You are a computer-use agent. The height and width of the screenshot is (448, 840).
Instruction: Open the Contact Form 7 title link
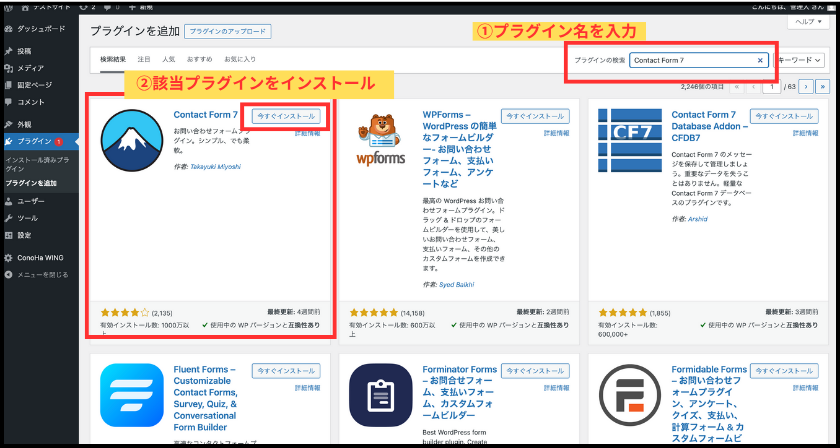tap(206, 115)
